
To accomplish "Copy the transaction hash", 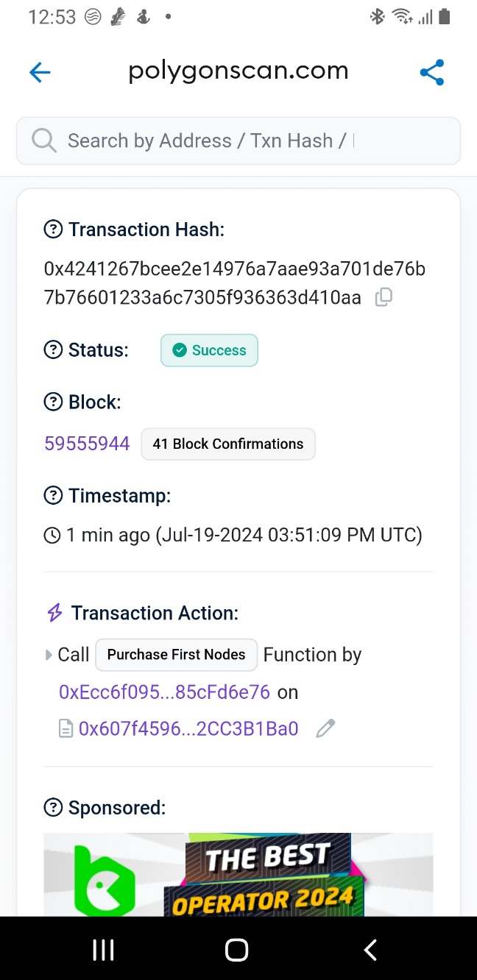I will tap(384, 297).
